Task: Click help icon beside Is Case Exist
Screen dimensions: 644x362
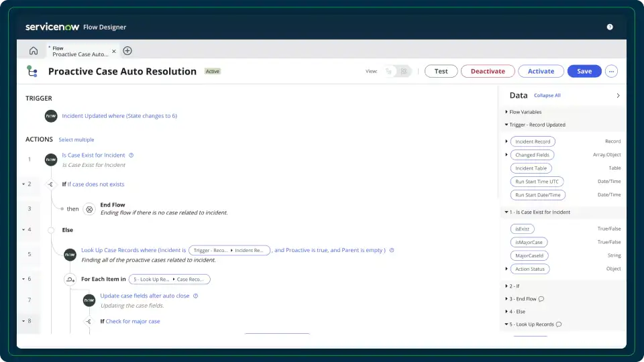Action: pyautogui.click(x=131, y=156)
